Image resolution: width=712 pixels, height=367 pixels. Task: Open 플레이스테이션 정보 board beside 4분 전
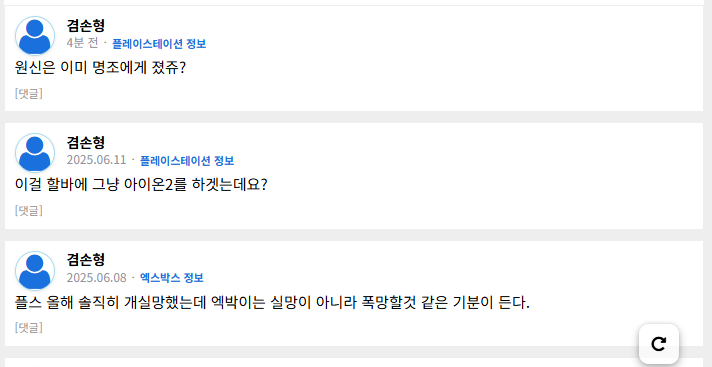click(159, 44)
